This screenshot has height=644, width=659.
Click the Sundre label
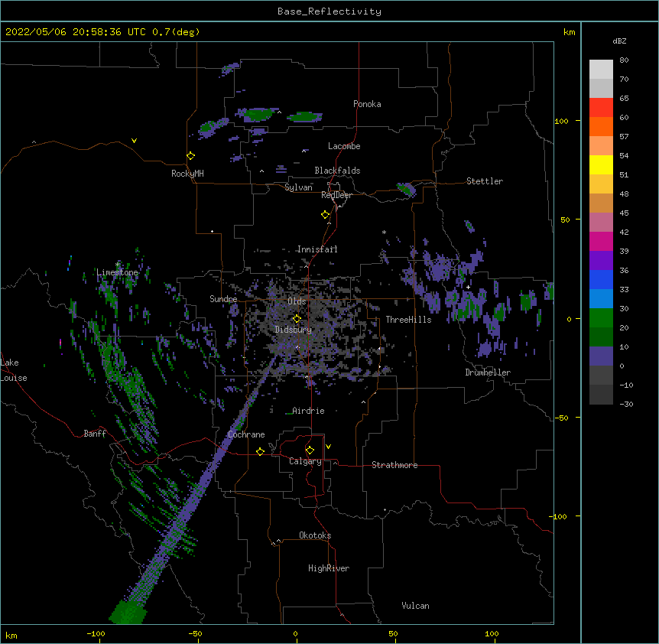pos(223,299)
